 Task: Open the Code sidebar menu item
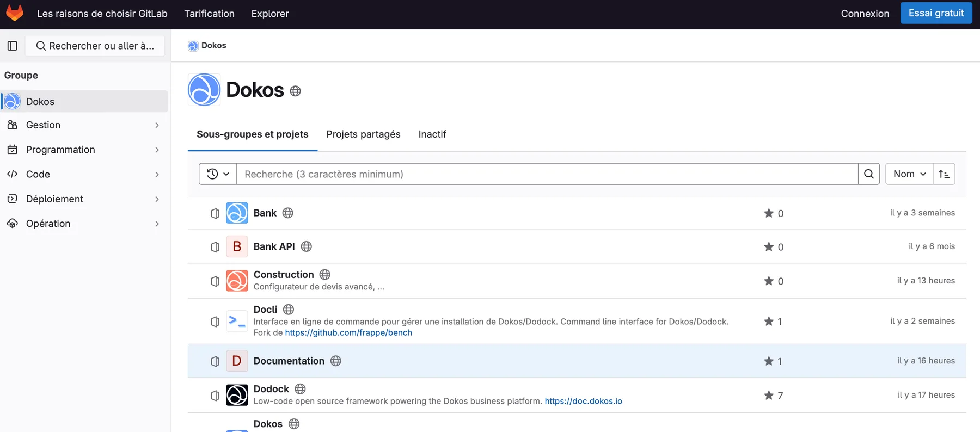[84, 175]
